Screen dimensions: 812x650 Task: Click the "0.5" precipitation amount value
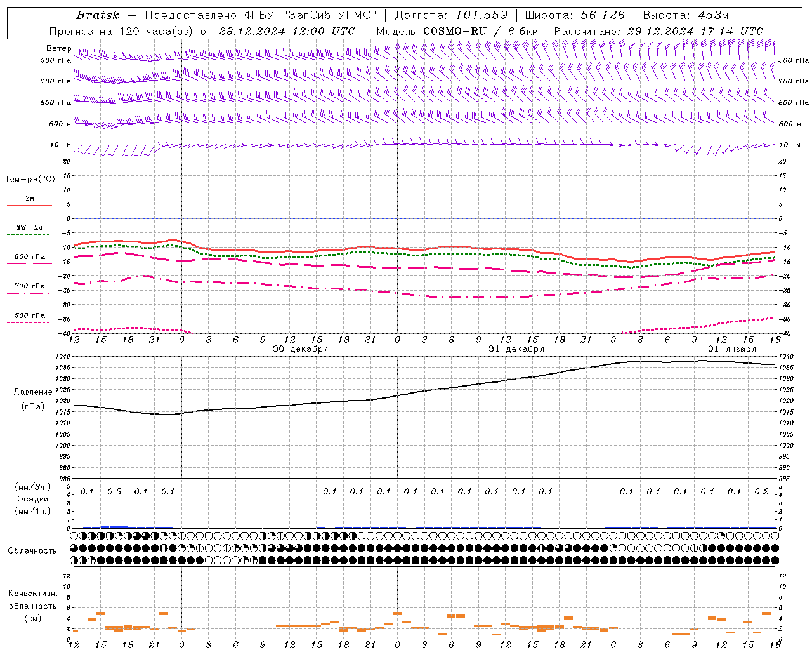pos(114,492)
